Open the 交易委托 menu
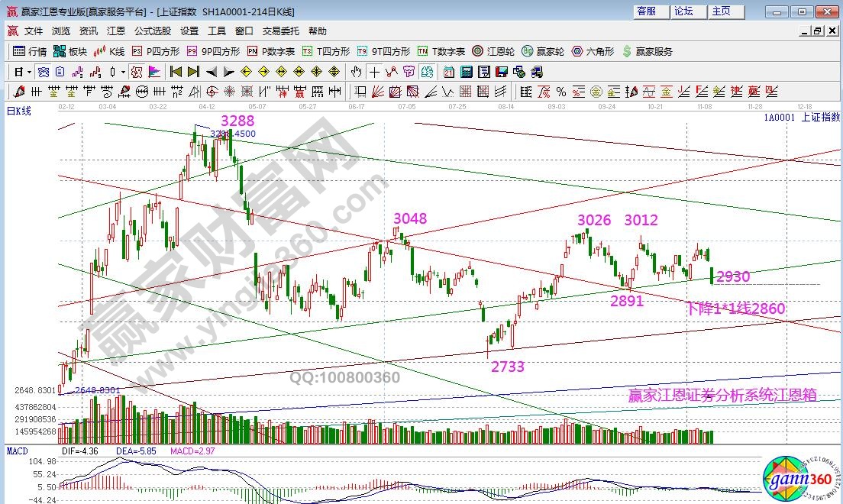Screen dimensions: 843x504 281,31
